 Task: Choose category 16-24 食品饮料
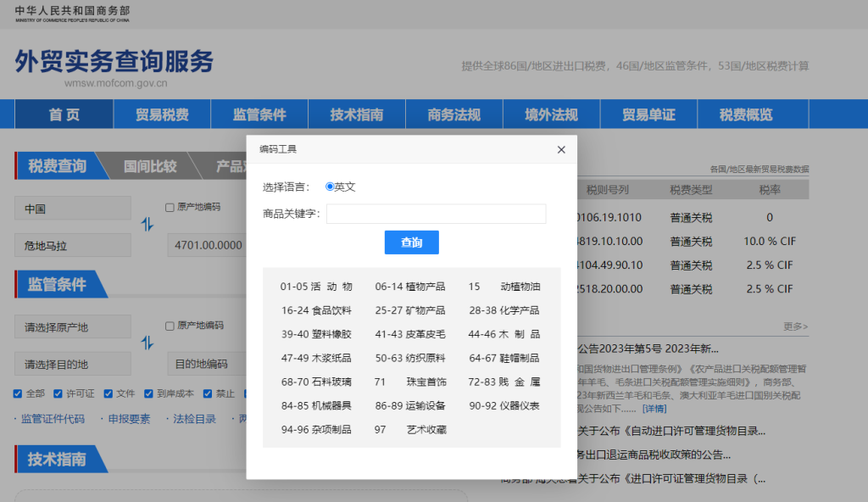point(316,310)
